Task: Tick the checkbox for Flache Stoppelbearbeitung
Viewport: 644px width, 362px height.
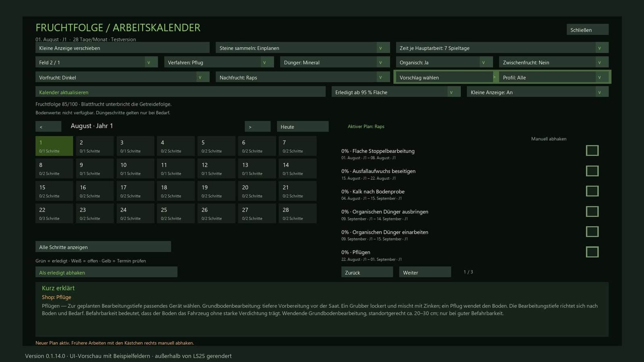Action: click(x=592, y=150)
